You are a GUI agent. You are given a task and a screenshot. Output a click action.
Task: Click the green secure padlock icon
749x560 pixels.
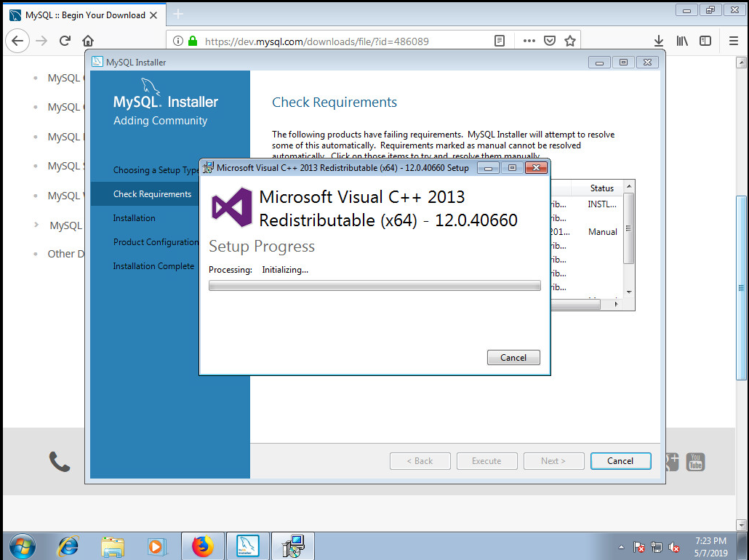tap(193, 41)
